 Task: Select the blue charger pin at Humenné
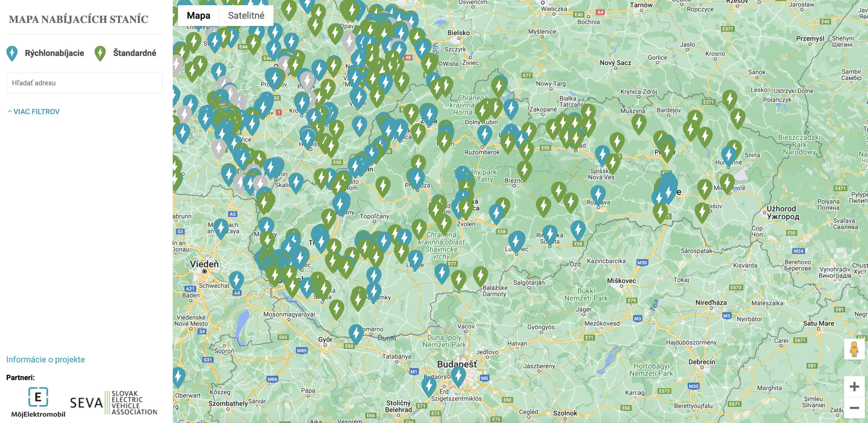[x=728, y=155]
